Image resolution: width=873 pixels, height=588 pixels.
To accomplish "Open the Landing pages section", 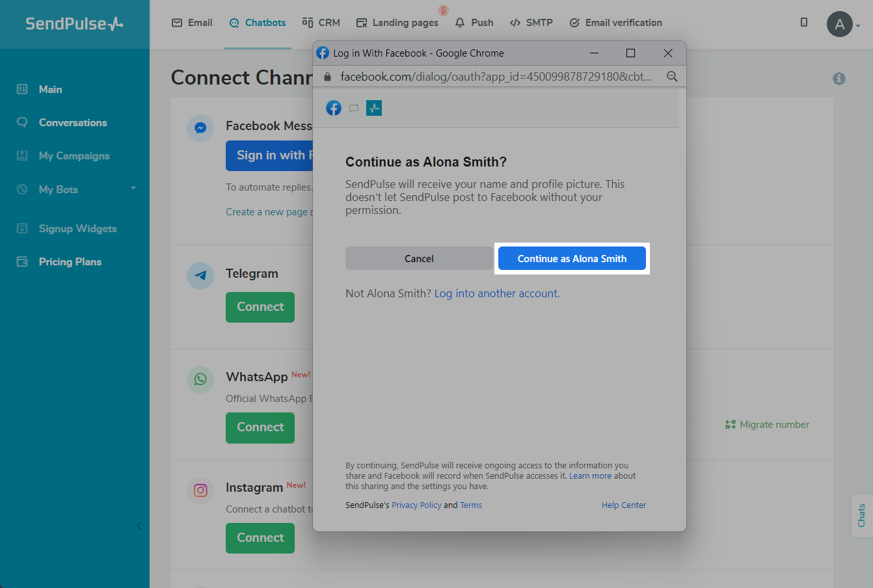I will click(397, 23).
